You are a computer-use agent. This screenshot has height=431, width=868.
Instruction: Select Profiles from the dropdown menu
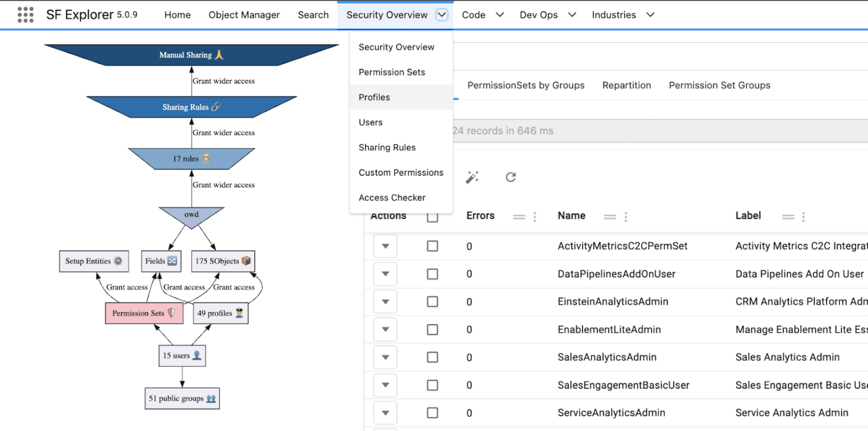pyautogui.click(x=401, y=97)
